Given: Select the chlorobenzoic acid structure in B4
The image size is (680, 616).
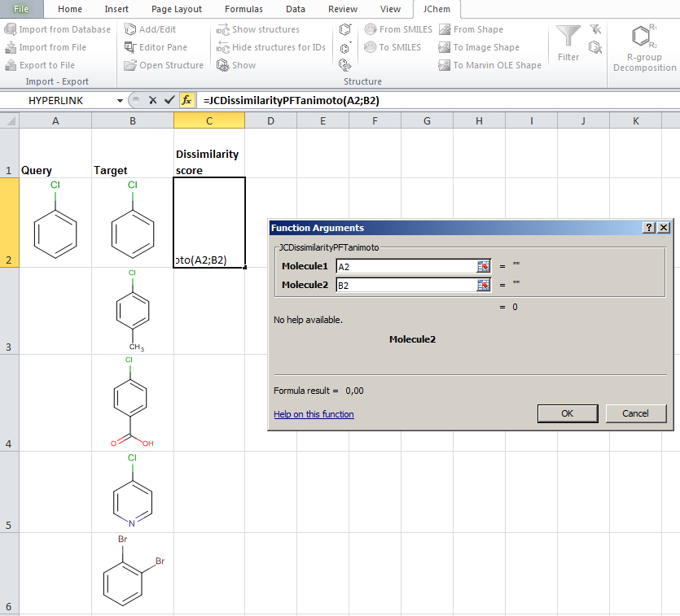Looking at the screenshot, I should 132,402.
